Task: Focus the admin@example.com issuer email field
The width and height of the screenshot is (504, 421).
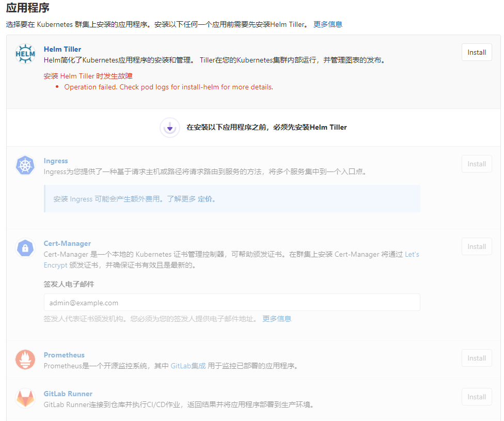Action: (x=232, y=302)
